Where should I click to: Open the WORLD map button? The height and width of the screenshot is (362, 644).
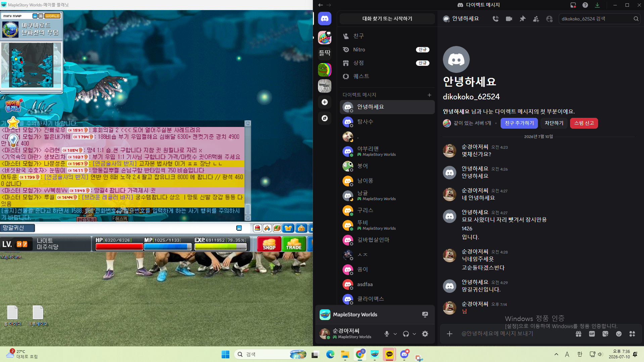52,16
